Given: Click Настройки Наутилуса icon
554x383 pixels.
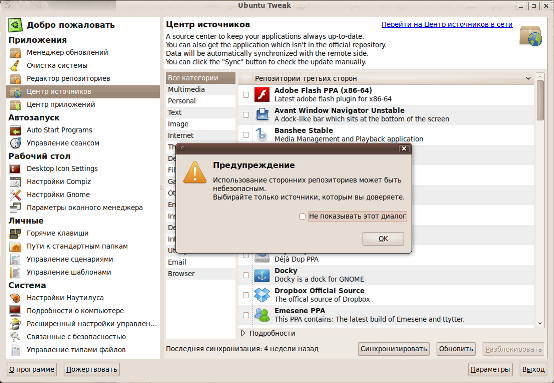Looking at the screenshot, I should click(x=15, y=298).
